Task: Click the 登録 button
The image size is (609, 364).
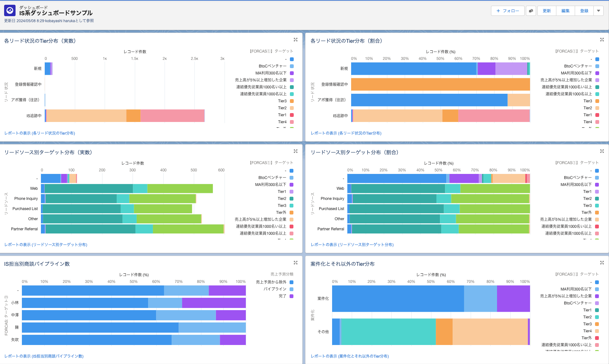Action: 584,10
